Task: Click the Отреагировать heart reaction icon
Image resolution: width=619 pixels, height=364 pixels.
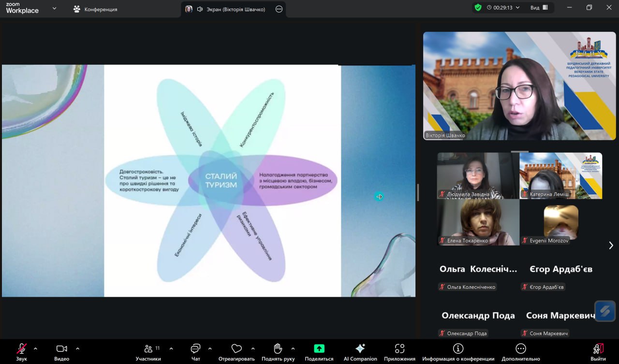Action: 236,349
